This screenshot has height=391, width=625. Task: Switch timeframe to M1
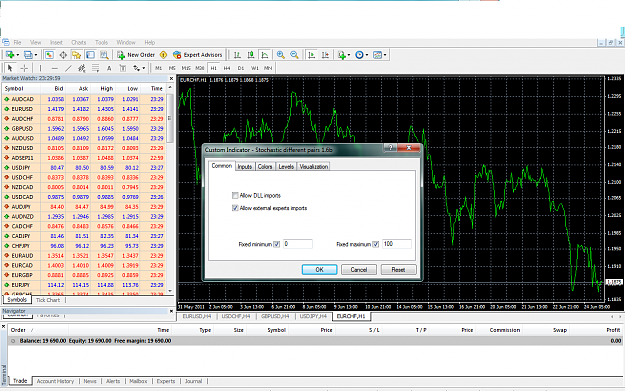pyautogui.click(x=159, y=68)
